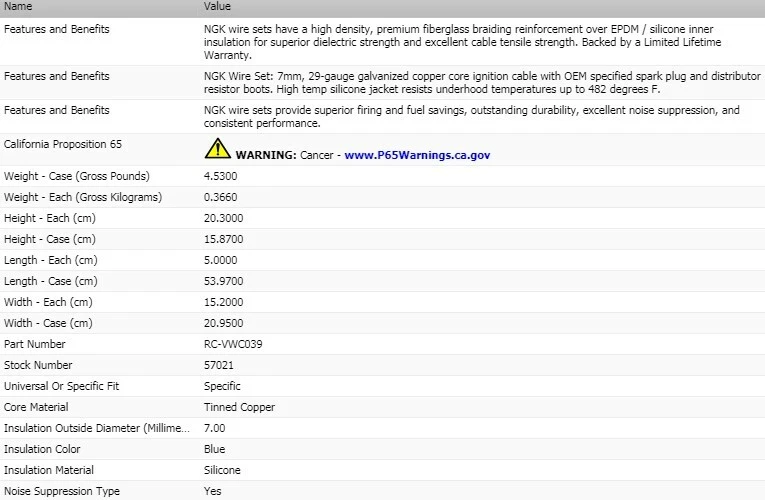This screenshot has width=765, height=500.
Task: Select the Insulation Material label
Action: (49, 470)
